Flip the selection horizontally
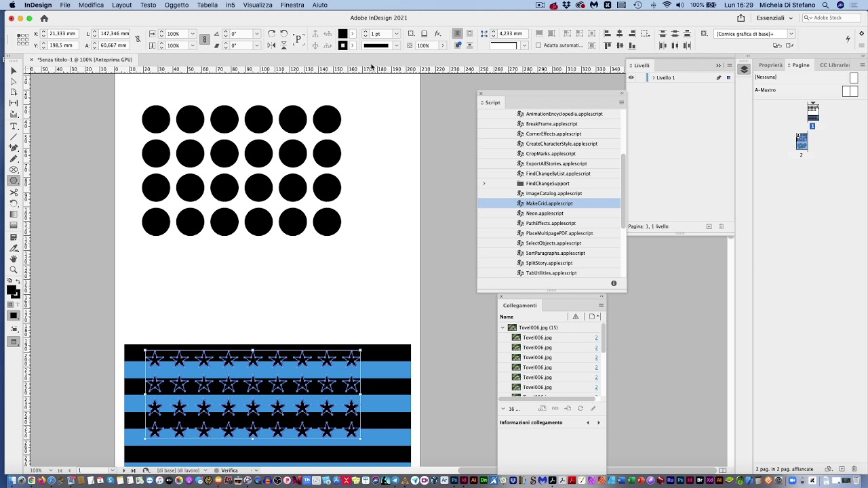 click(271, 45)
